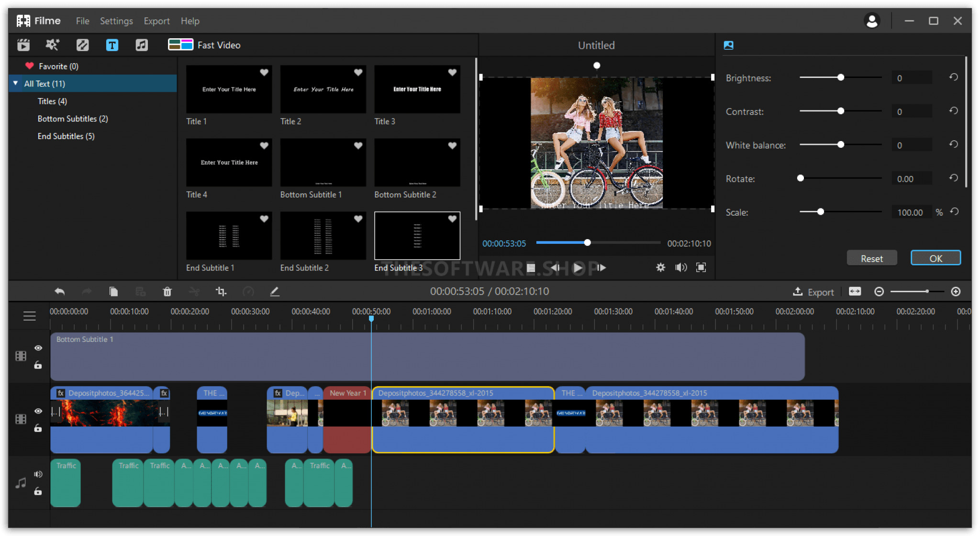This screenshot has height=536, width=980.
Task: Toggle fullscreen preview icon
Action: [x=701, y=268]
